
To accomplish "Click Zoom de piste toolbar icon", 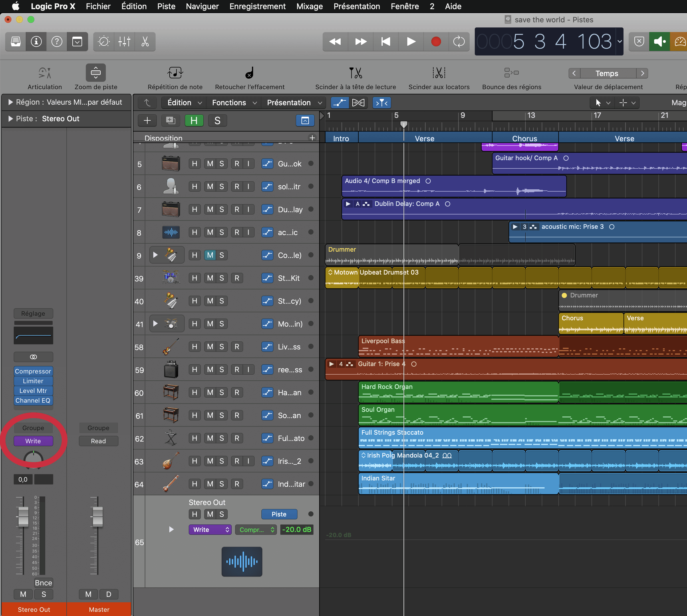I will [x=96, y=73].
